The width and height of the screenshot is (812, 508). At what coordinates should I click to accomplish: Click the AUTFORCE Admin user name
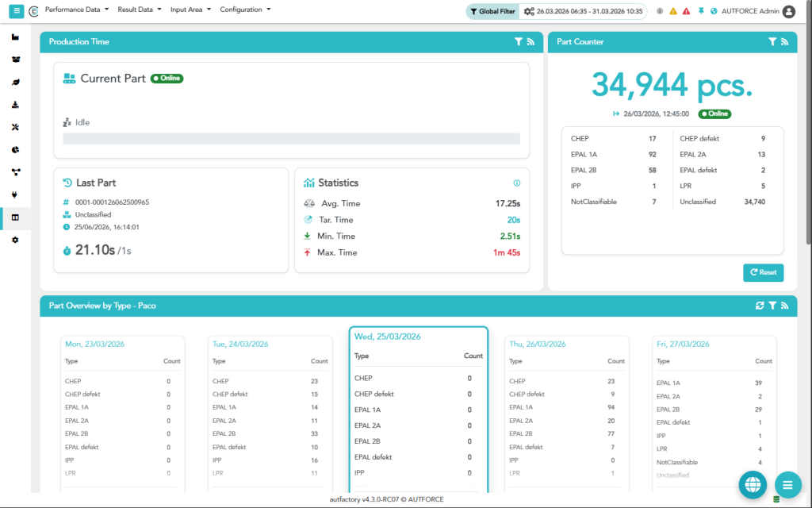click(750, 11)
